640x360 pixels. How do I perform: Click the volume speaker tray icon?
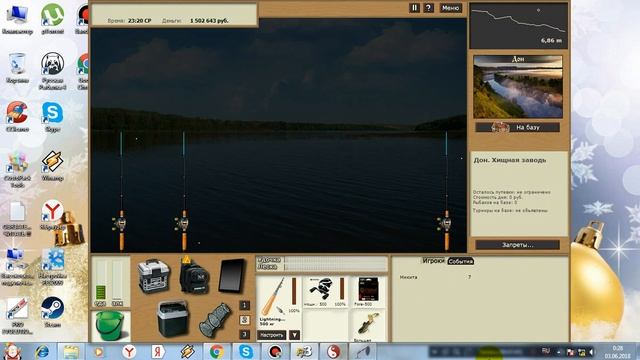click(x=591, y=352)
